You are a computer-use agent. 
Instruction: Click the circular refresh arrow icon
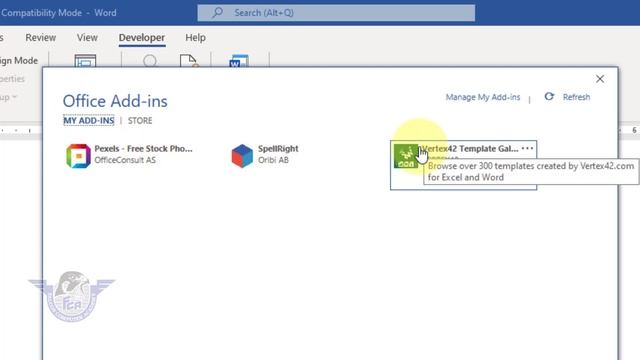click(x=549, y=96)
